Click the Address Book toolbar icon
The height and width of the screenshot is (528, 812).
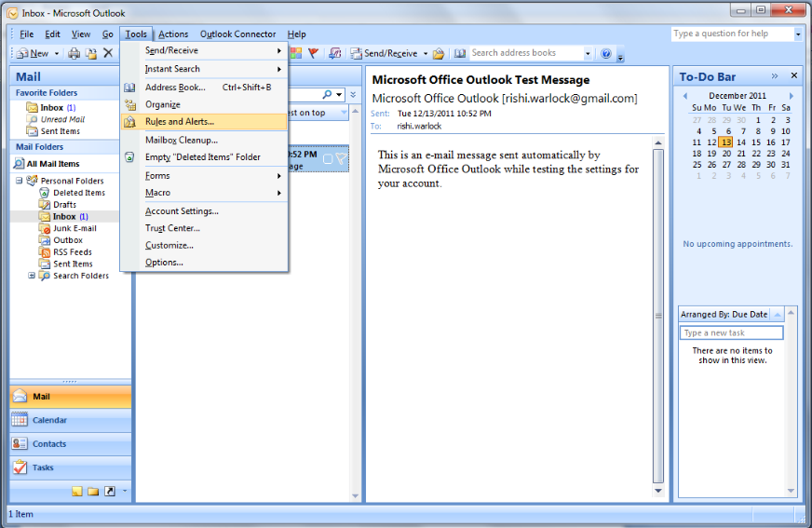tap(460, 53)
